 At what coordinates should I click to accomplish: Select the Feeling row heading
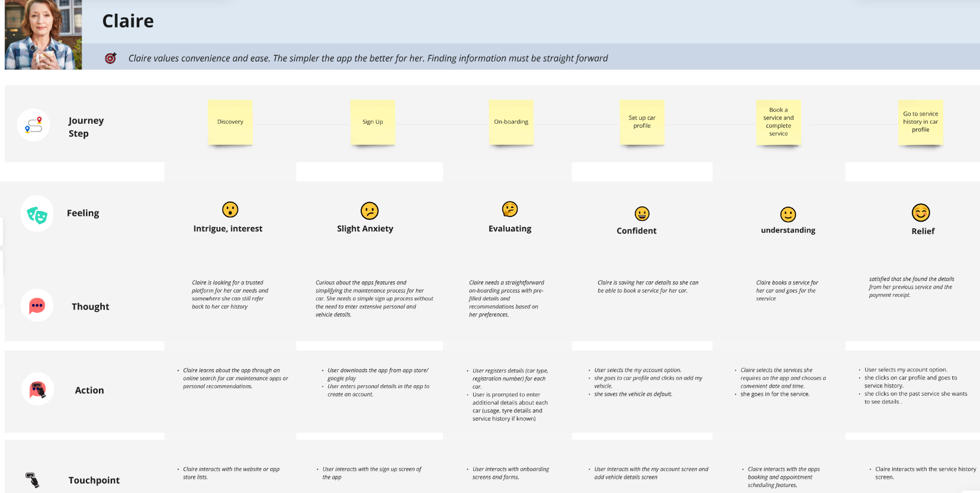83,213
